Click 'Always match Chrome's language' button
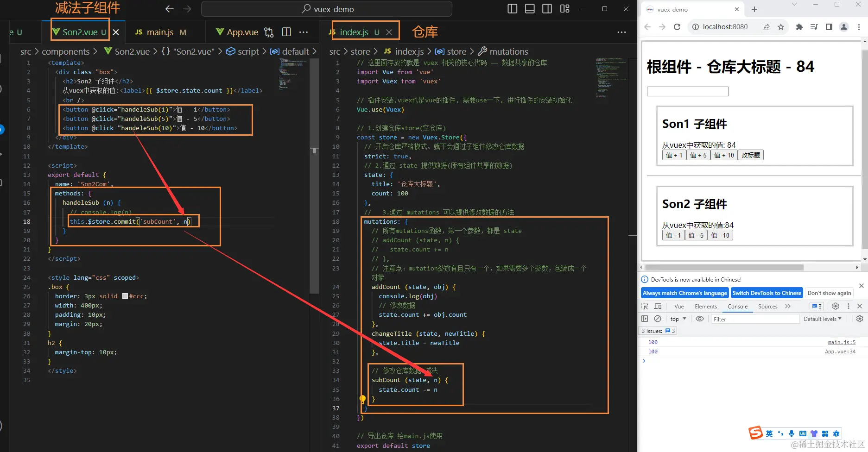Image resolution: width=868 pixels, height=452 pixels. 684,293
